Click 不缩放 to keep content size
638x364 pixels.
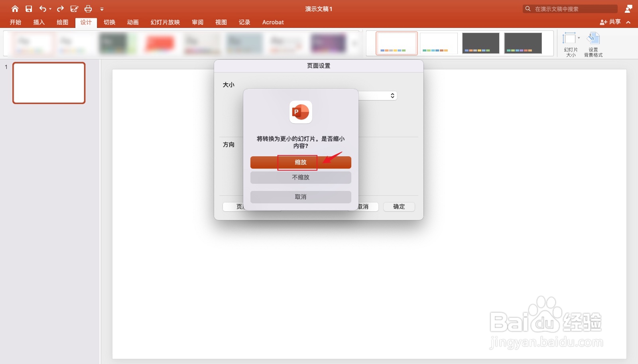(x=301, y=177)
